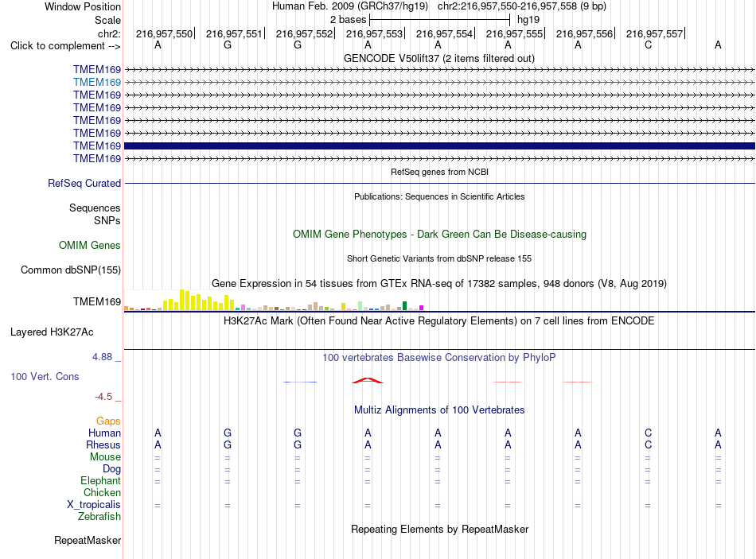Image resolution: width=756 pixels, height=559 pixels.
Task: Click the 4.88 PhyloP upper scale value
Action: (x=102, y=357)
